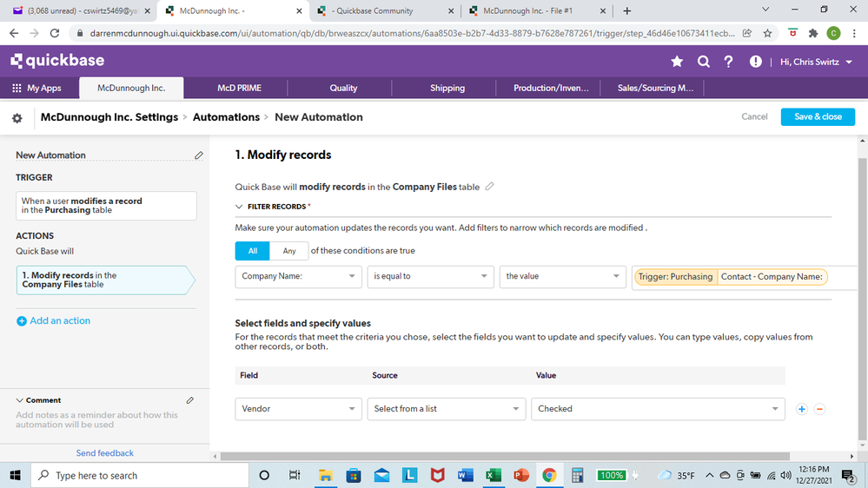This screenshot has height=488, width=868.
Task: Open 'the value' comparison dropdown
Action: pyautogui.click(x=562, y=277)
